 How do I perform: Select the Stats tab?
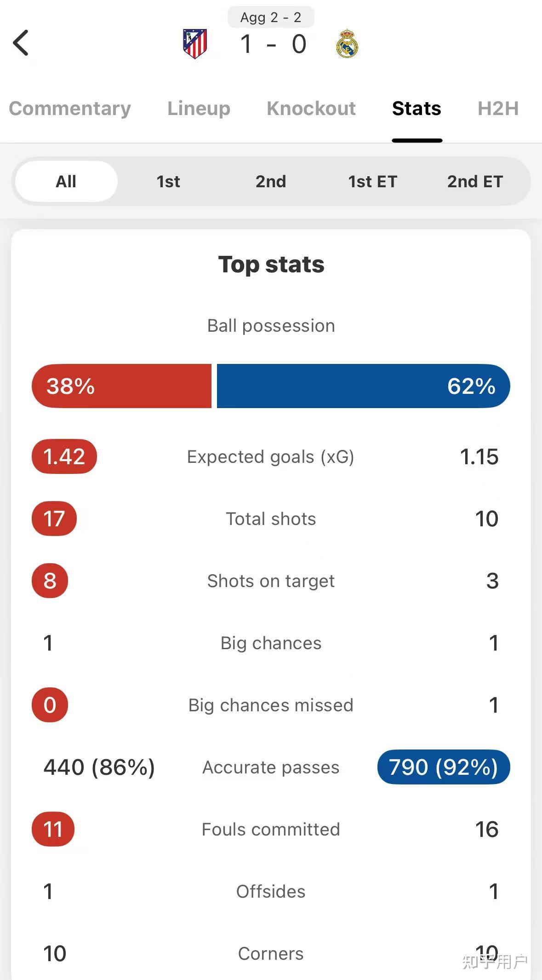pyautogui.click(x=416, y=109)
